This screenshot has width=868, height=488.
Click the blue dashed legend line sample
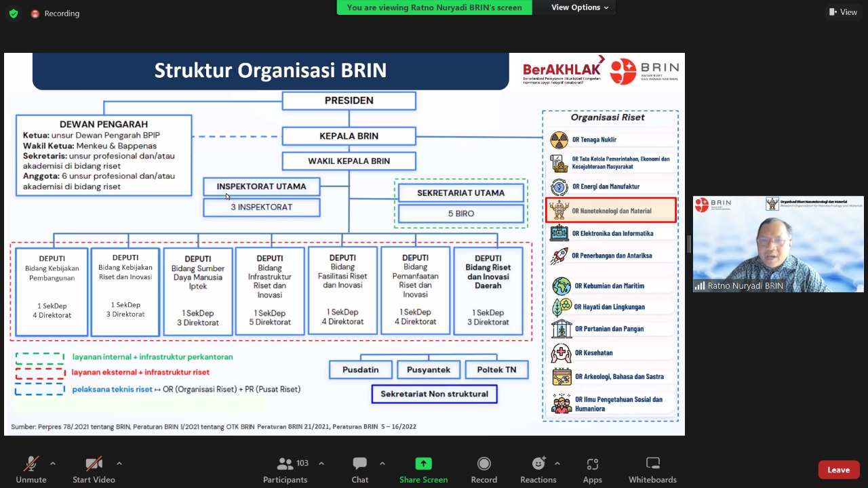pos(40,389)
